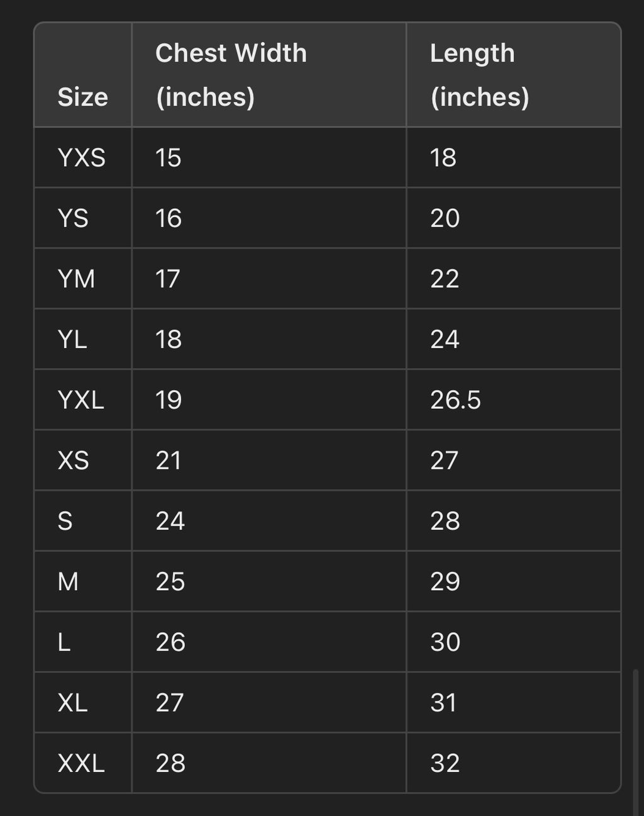Select the YS size cell
The width and height of the screenshot is (644, 816).
pyautogui.click(x=73, y=218)
